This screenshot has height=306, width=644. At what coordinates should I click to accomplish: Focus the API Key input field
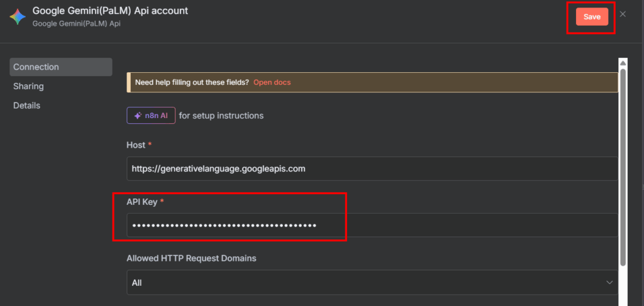372,225
